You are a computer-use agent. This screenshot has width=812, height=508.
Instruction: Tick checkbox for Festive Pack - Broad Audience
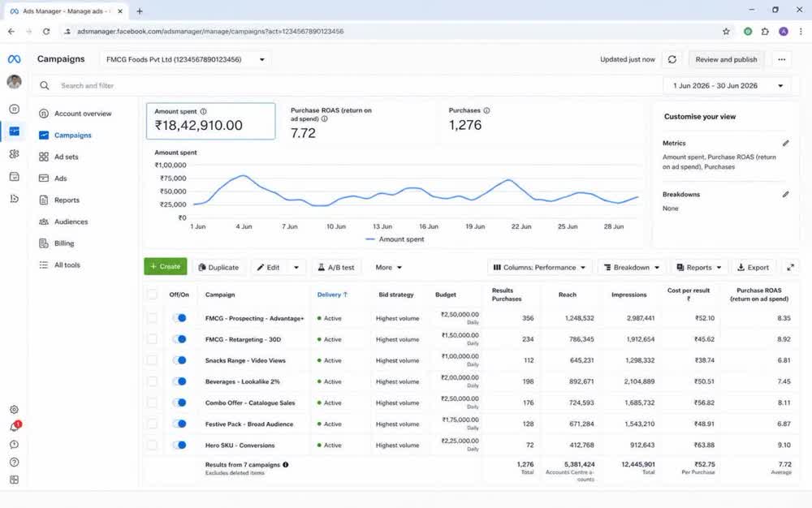pyautogui.click(x=152, y=424)
